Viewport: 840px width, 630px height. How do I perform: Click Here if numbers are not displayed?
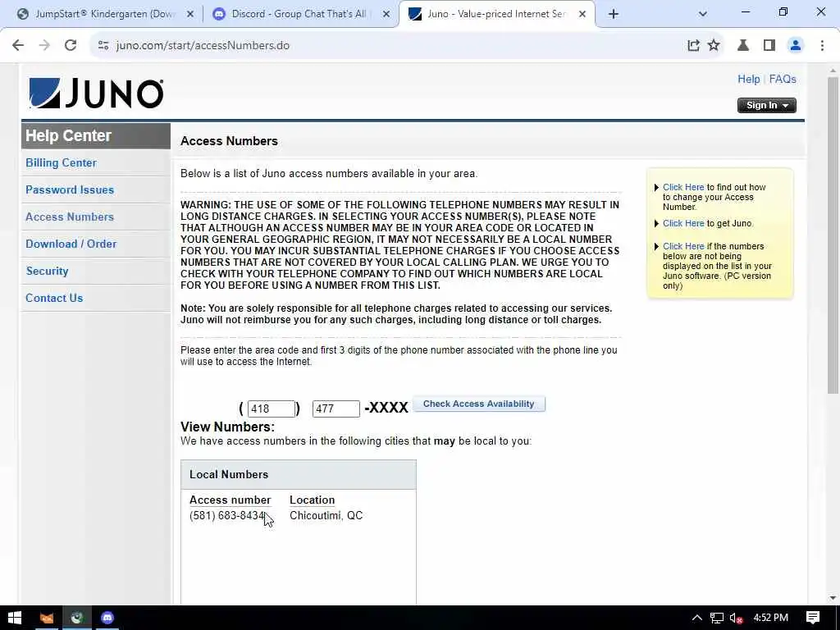683,246
